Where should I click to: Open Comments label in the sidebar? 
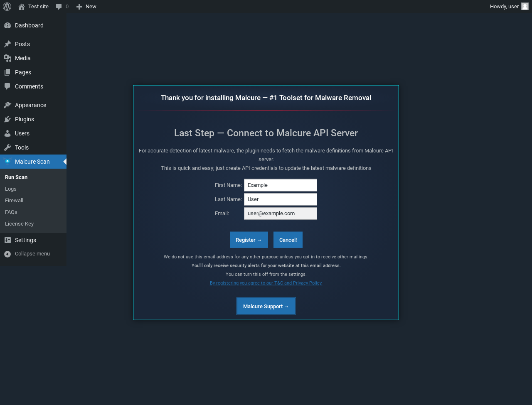(x=29, y=86)
